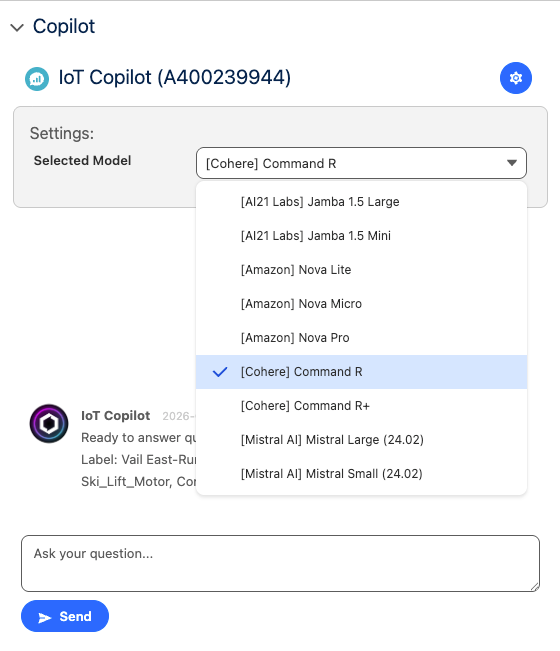Viewport: 560px width, 651px height.
Task: Click the IoT Copilot avatar icon
Action: click(x=49, y=423)
